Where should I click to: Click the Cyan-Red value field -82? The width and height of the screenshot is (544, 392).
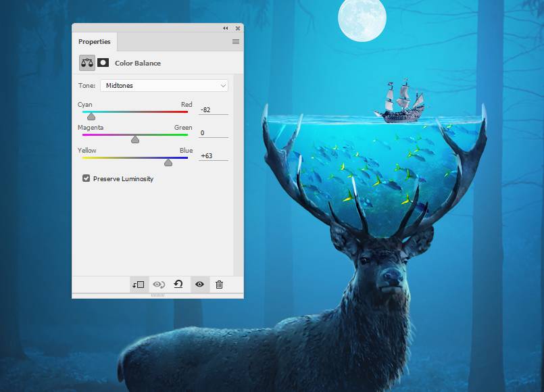click(214, 110)
